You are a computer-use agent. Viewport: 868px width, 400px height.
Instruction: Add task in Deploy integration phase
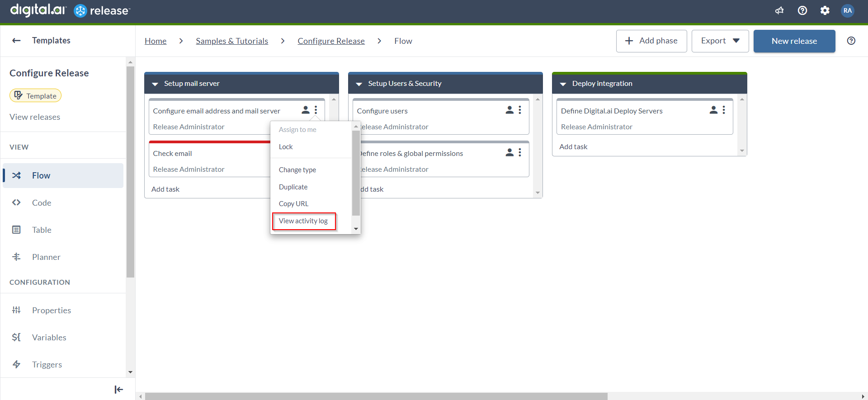click(573, 147)
